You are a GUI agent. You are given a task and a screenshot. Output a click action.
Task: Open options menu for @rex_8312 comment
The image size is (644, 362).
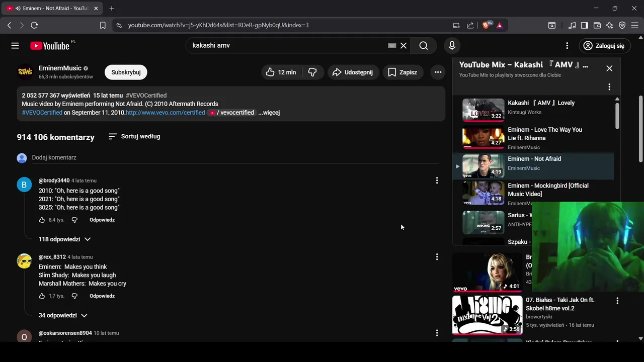[x=437, y=257]
